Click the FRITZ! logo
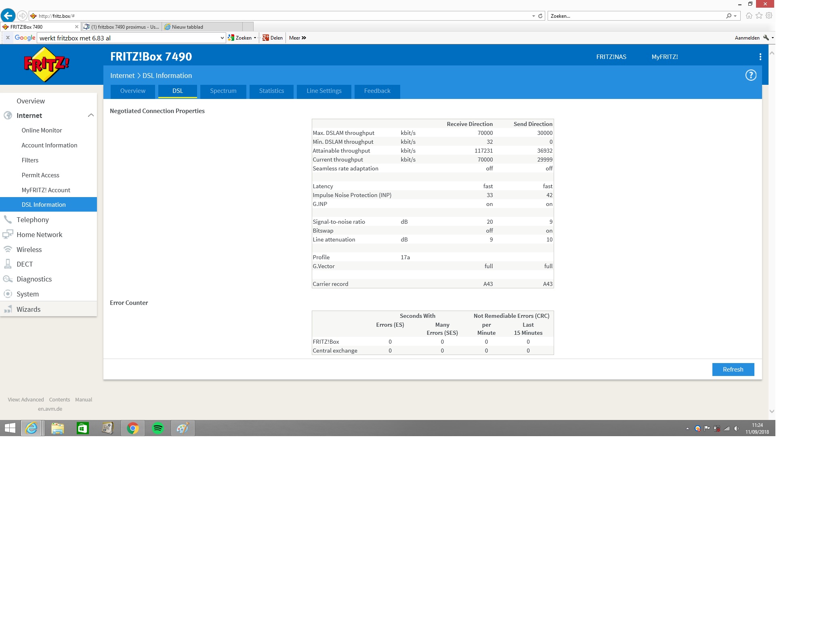Viewport: 840px width, 630px height. tap(46, 64)
